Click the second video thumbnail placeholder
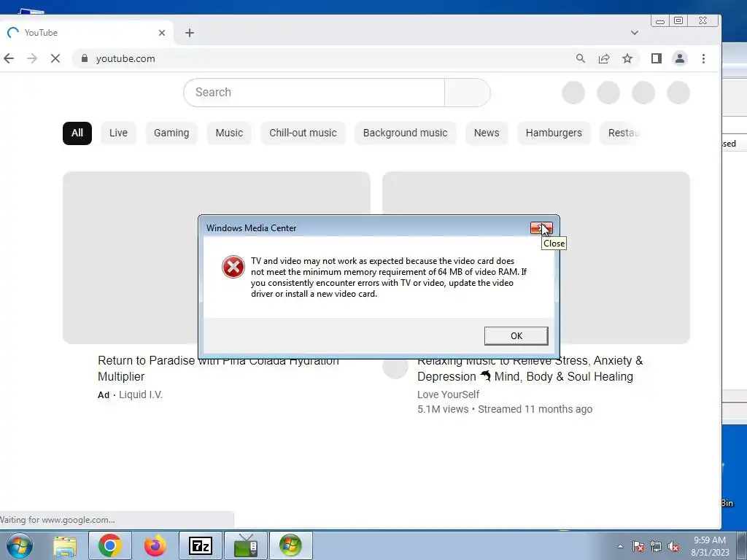747x560 pixels. tap(536, 257)
